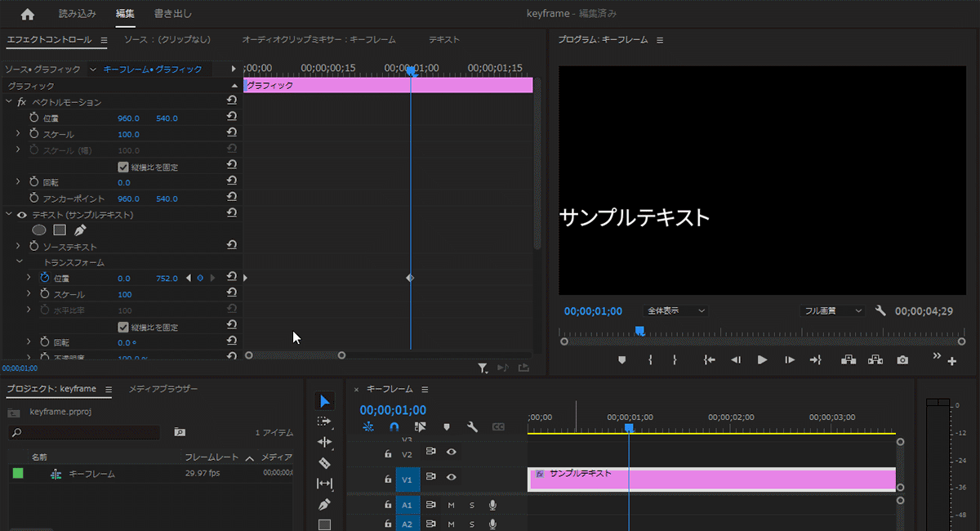The height and width of the screenshot is (531, 980).
Task: Mark In point in Program monitor
Action: (650, 359)
